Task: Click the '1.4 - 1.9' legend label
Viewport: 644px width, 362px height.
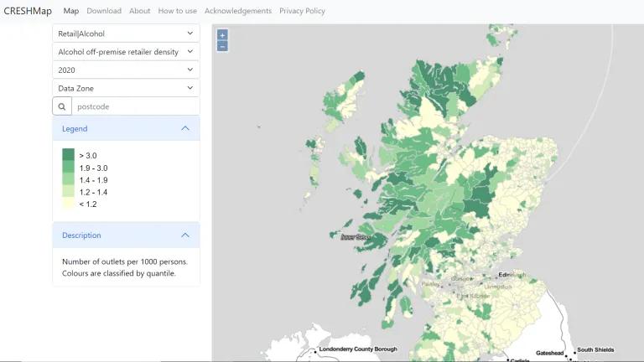Action: point(93,180)
